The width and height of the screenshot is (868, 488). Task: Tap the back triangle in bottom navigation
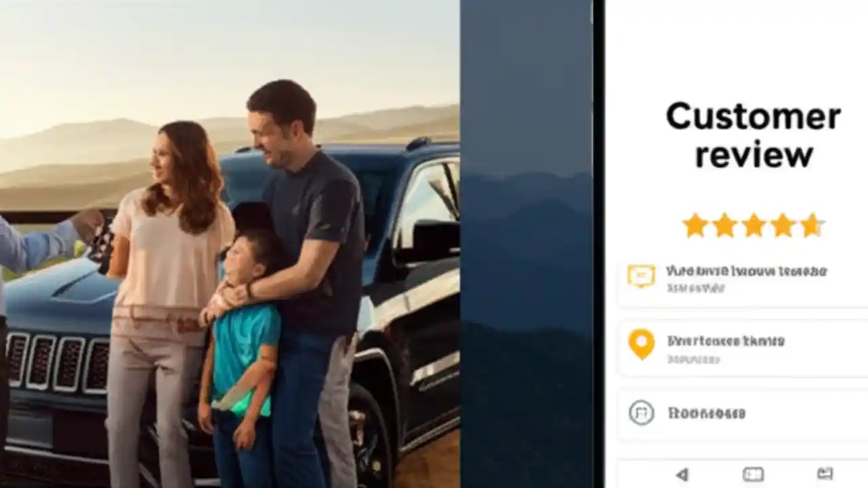(682, 474)
